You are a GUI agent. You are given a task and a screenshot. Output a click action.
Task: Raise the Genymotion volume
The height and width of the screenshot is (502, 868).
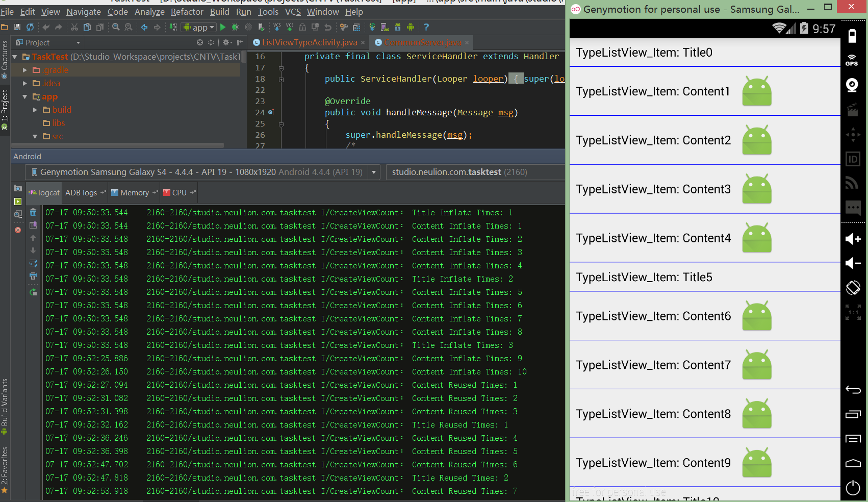click(x=853, y=239)
